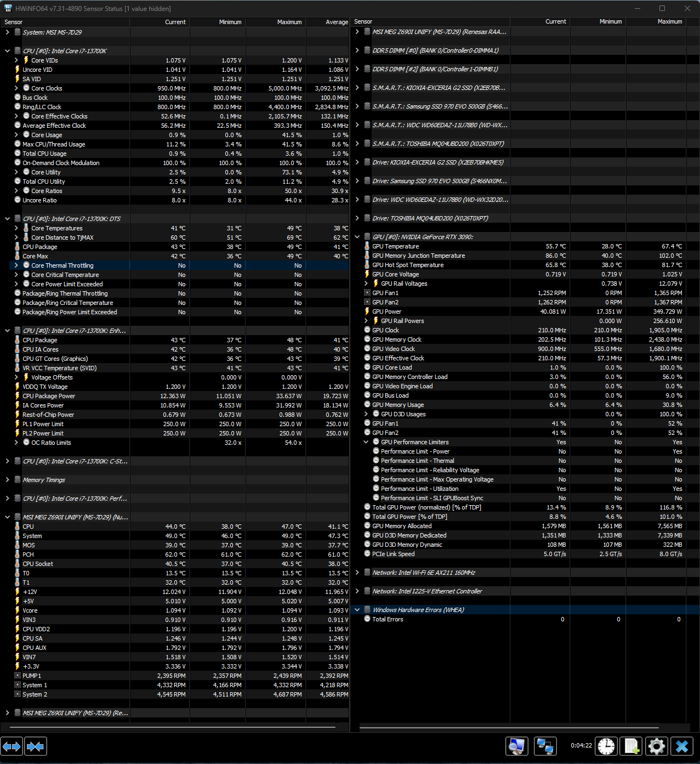700x764 pixels.
Task: Select the Performance Limit - Utilization row
Action: coord(525,489)
